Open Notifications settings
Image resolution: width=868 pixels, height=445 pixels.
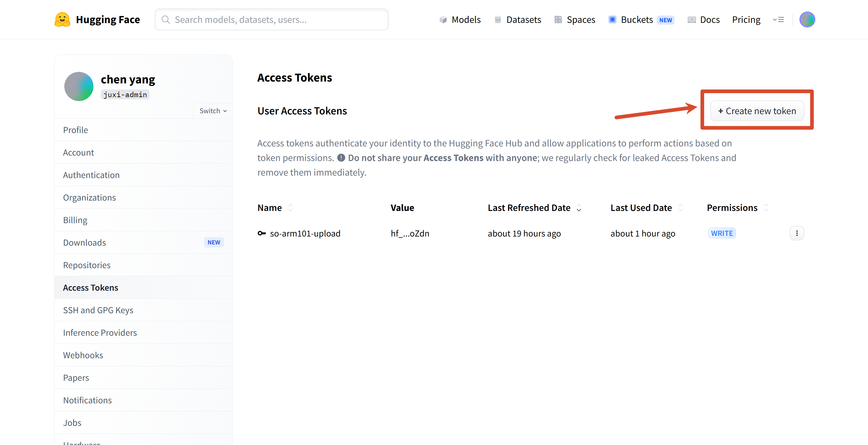point(143,400)
